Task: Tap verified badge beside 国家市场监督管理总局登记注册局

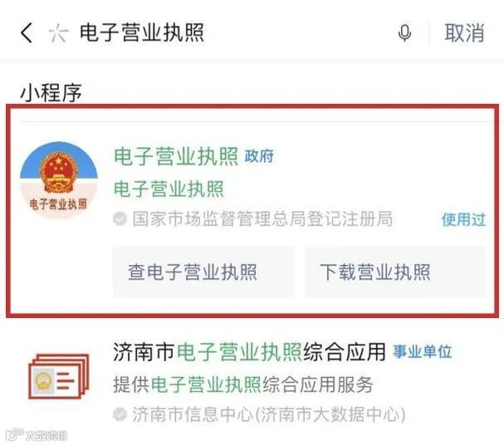Action: tap(120, 218)
